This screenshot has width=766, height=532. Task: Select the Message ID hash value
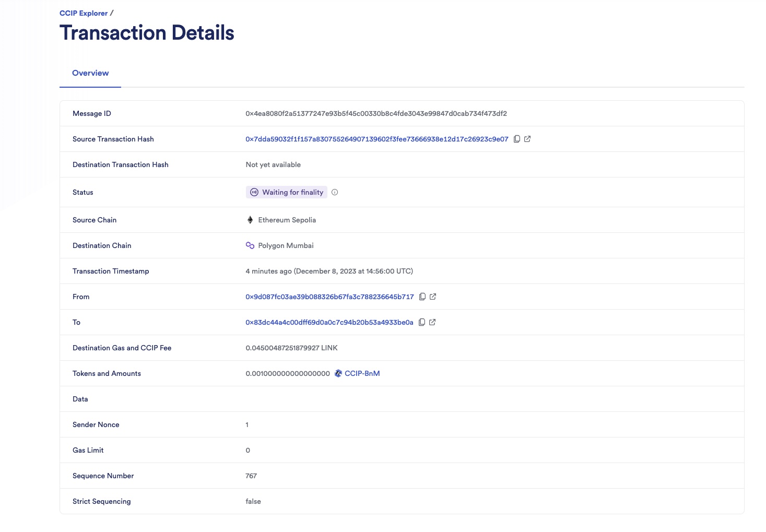click(376, 113)
